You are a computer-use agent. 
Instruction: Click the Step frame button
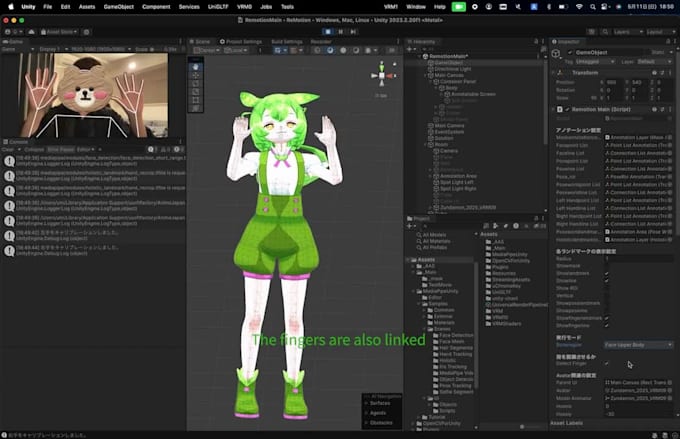pyautogui.click(x=353, y=32)
